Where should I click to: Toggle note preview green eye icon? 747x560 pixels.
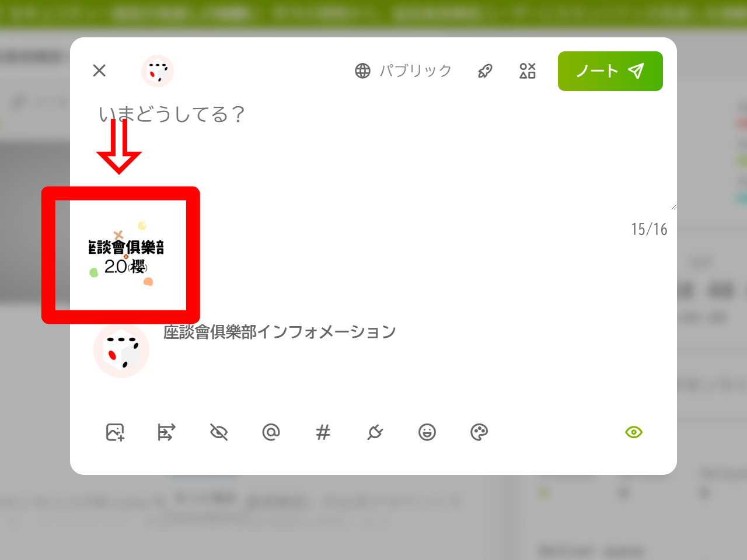tap(634, 432)
